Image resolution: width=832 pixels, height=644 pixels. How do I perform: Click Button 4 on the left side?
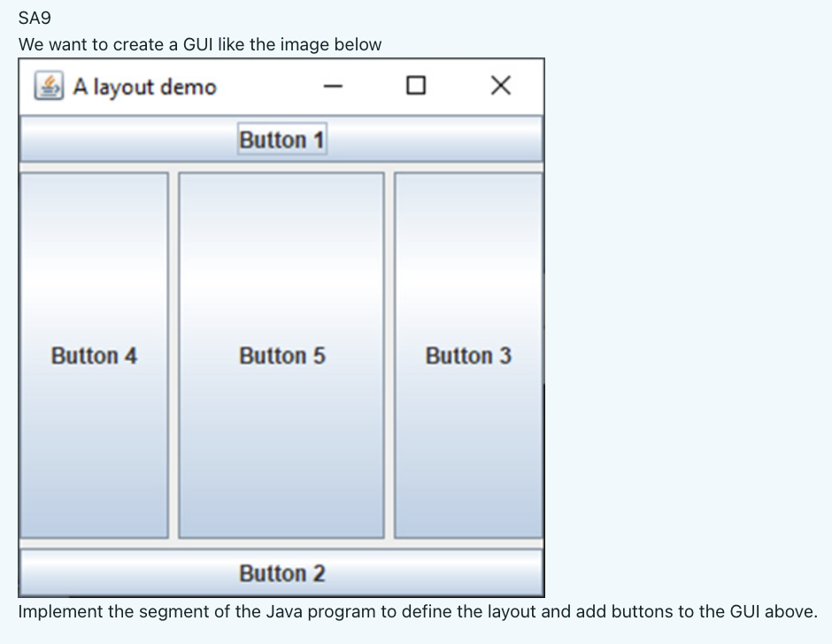pyautogui.click(x=94, y=356)
